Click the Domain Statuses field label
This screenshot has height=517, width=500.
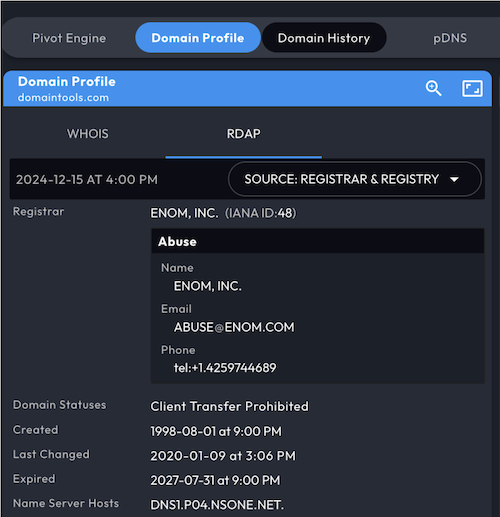point(60,405)
